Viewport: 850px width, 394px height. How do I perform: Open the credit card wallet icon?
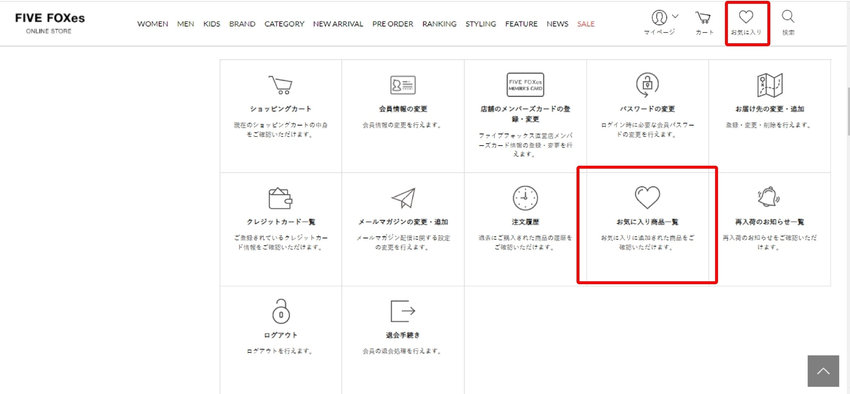(x=280, y=198)
